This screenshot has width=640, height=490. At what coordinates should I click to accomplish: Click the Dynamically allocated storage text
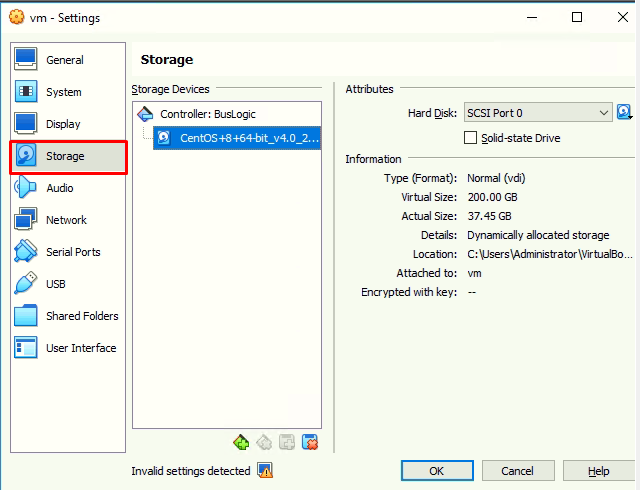[x=538, y=235]
